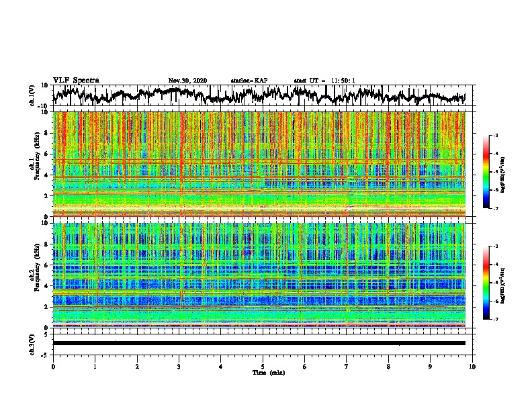Click the 'VLF Spectra' title text

pos(76,81)
